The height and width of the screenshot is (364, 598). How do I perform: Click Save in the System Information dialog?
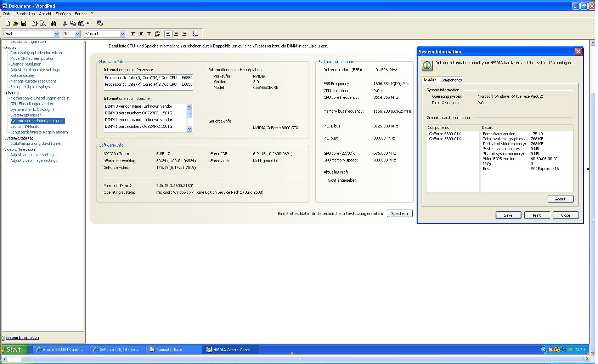(508, 215)
